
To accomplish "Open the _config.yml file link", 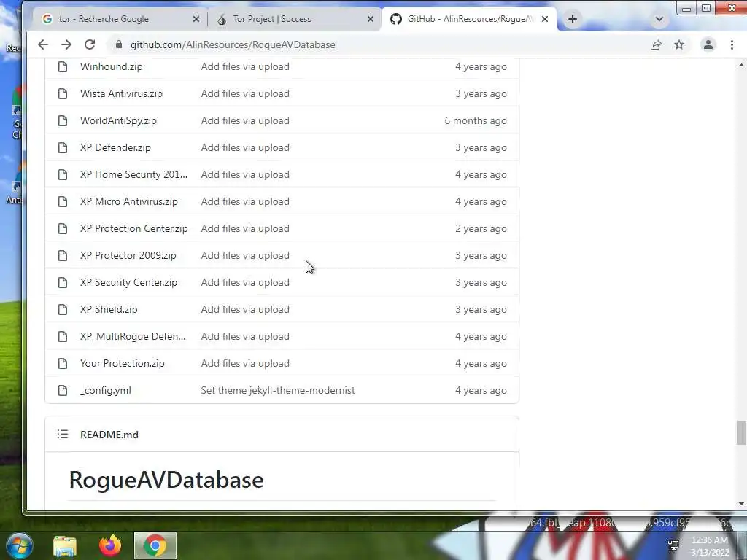I will [105, 391].
